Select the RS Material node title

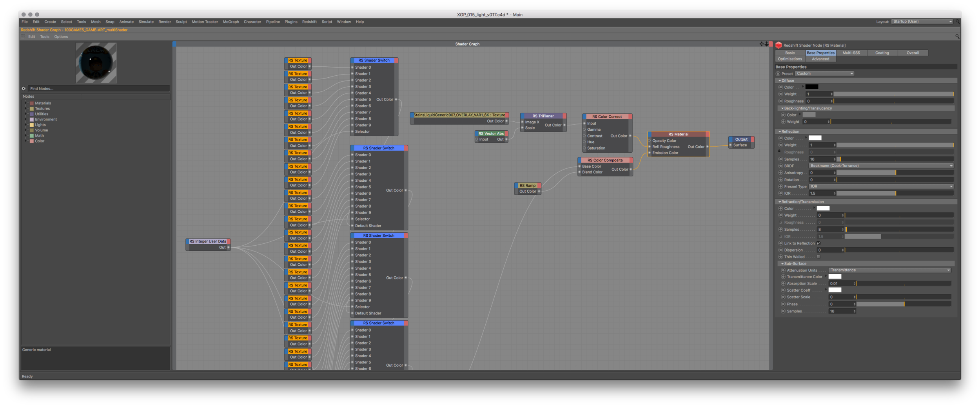(678, 134)
